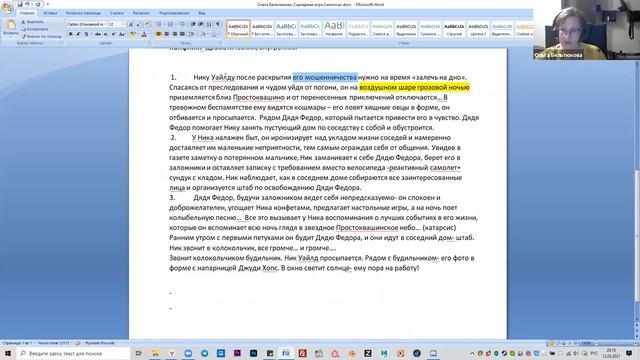Redo action in Quick Access Toolbar
This screenshot has height=360, width=640.
click(39, 4)
